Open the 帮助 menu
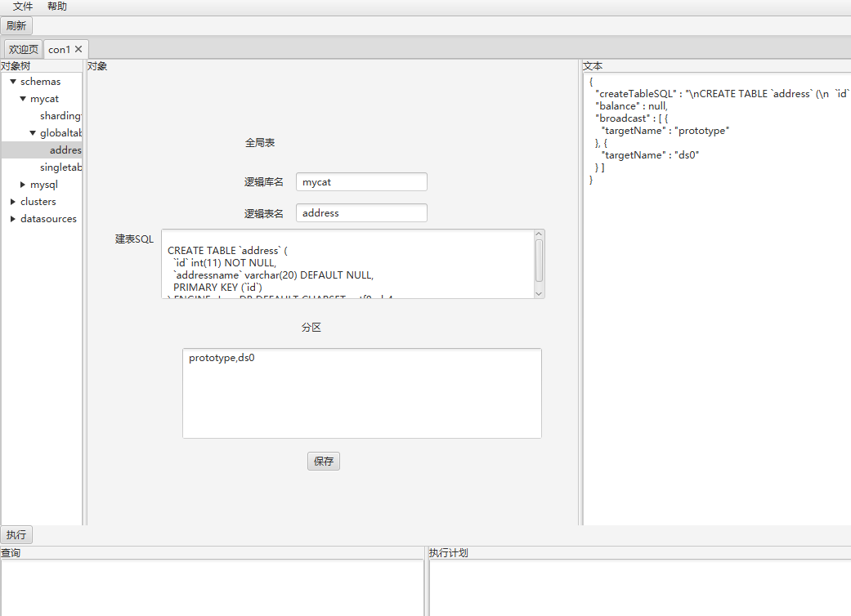 coord(57,7)
